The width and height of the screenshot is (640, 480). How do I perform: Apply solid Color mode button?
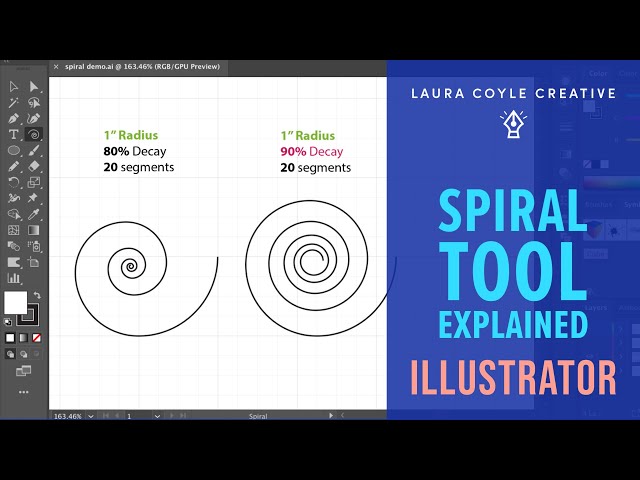[x=10, y=338]
